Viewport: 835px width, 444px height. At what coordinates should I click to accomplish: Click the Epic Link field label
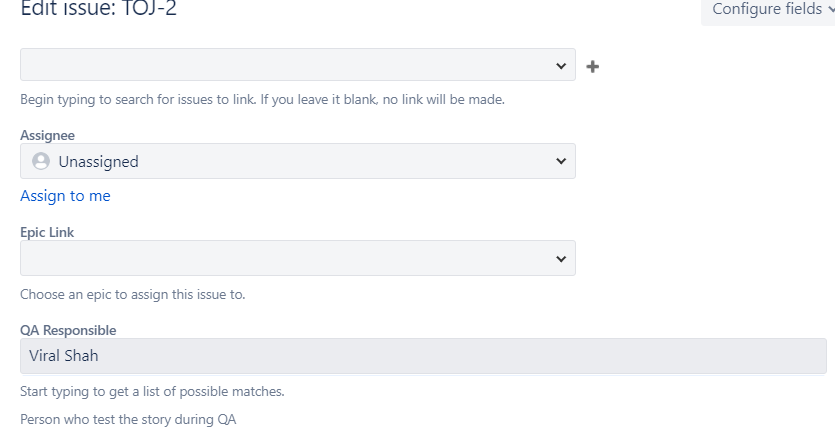click(x=47, y=232)
